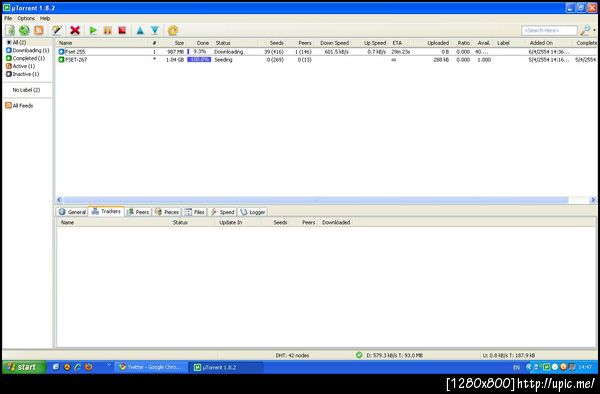The height and width of the screenshot is (394, 600).
Task: Open the search engine dropdown arrow
Action: [594, 30]
